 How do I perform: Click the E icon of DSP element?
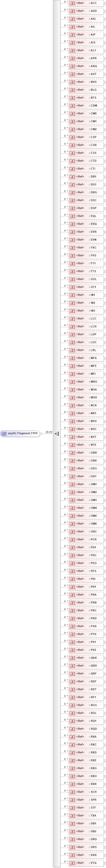click(x=72, y=209)
